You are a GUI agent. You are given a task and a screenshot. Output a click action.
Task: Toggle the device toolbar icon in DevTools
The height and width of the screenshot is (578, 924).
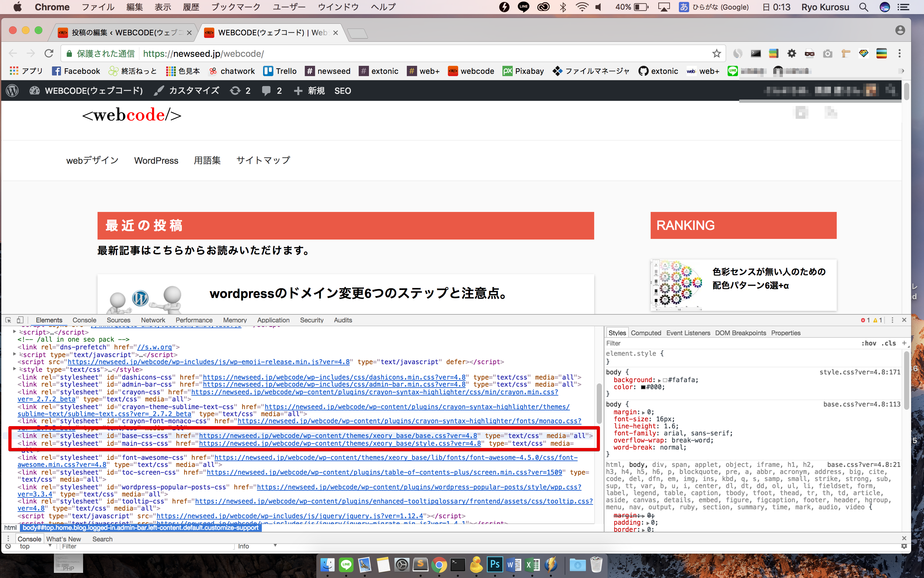20,320
